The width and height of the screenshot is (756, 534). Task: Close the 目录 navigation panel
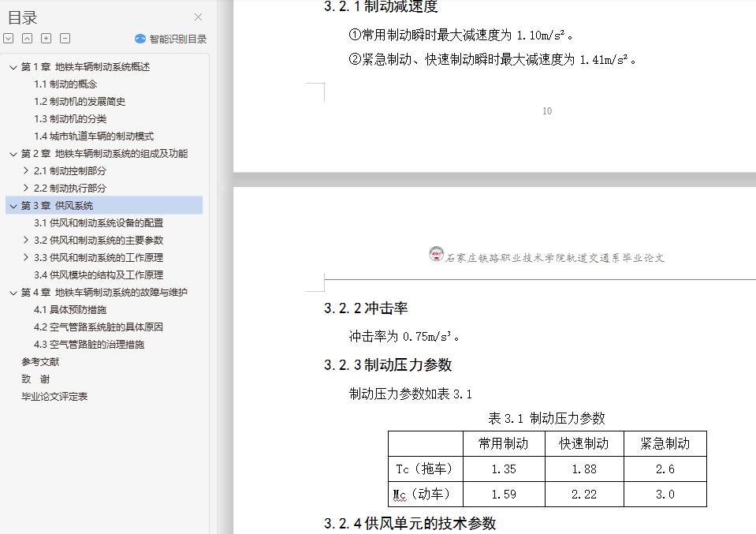click(198, 17)
